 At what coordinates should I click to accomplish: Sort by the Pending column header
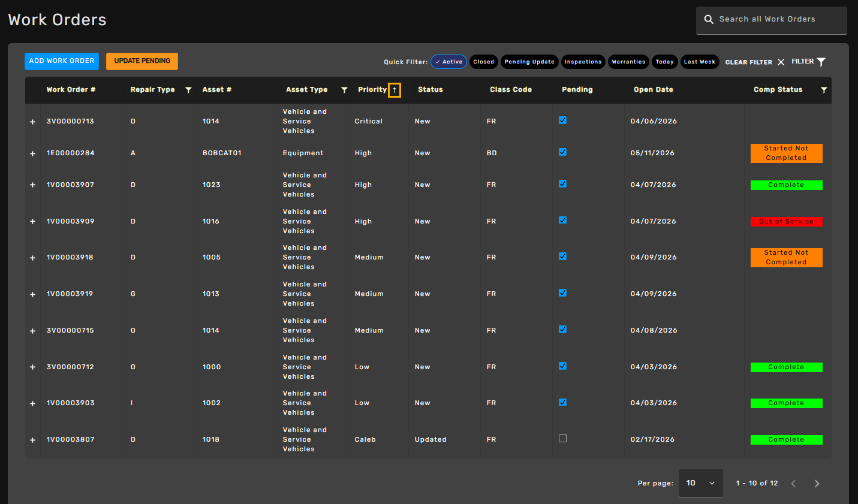pos(577,90)
